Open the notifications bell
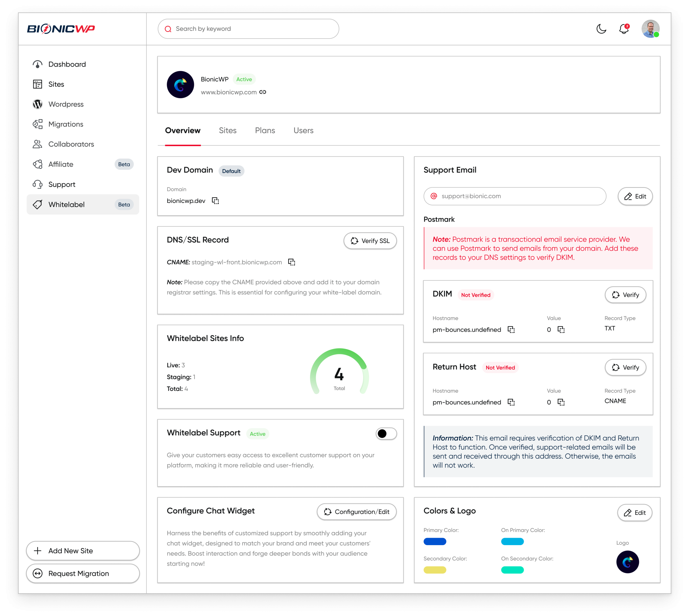This screenshot has width=688, height=616. [624, 30]
